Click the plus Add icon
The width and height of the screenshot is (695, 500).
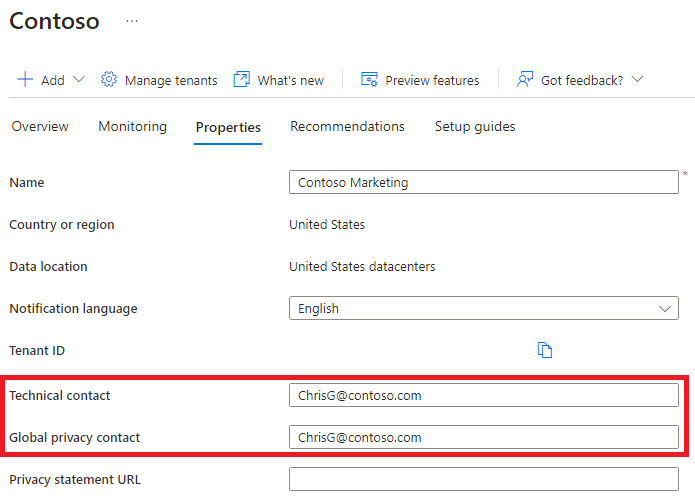point(25,80)
